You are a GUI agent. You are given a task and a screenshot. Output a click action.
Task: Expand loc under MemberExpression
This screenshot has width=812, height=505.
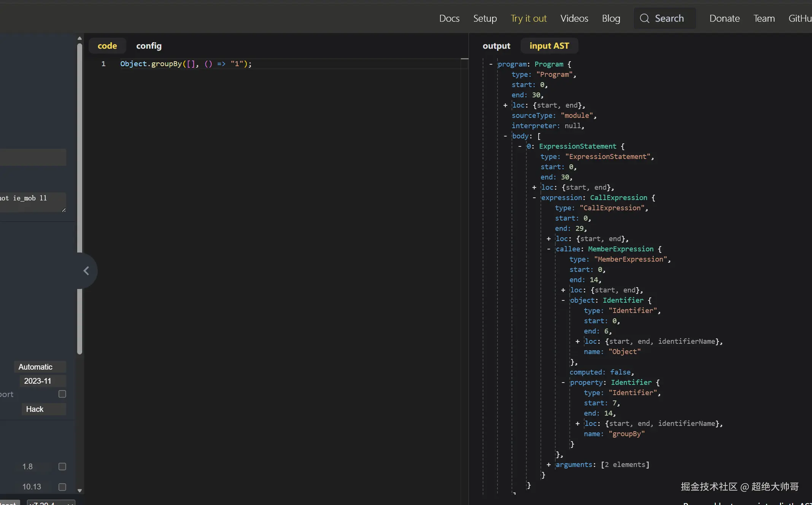[x=563, y=290]
